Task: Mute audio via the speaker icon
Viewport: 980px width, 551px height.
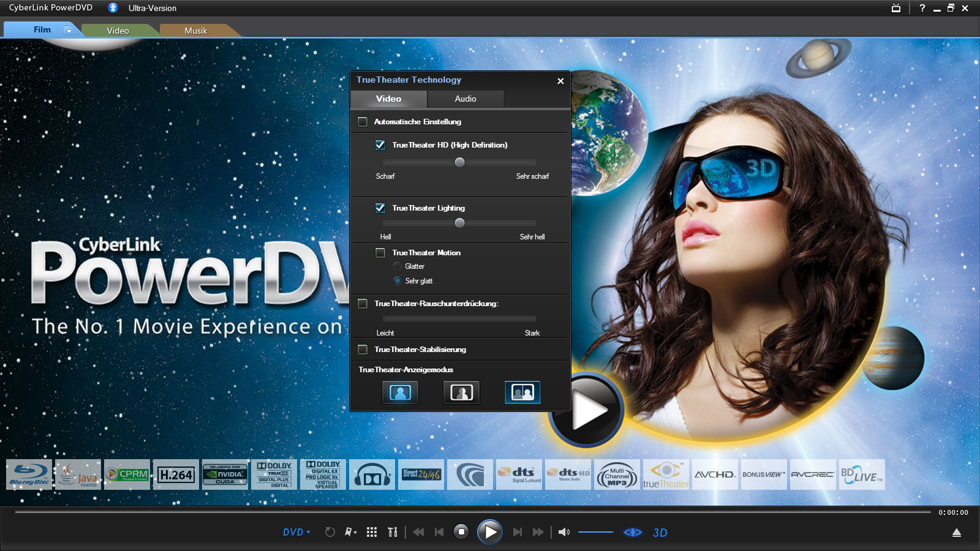Action: tap(563, 532)
